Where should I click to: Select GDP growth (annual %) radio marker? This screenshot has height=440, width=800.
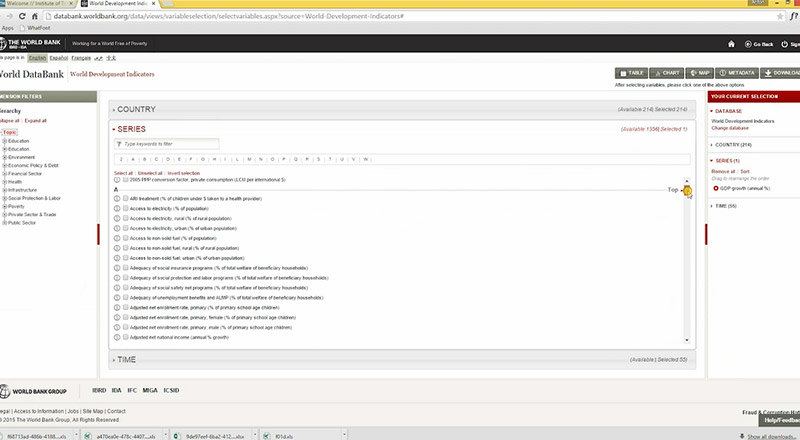click(715, 188)
